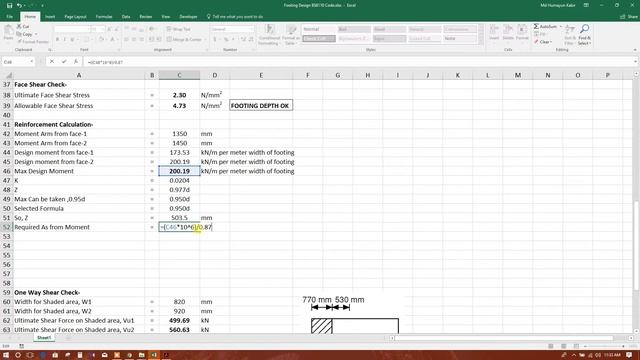Click the Excel taskbar icon
The image size is (640, 360).
[x=154, y=355]
